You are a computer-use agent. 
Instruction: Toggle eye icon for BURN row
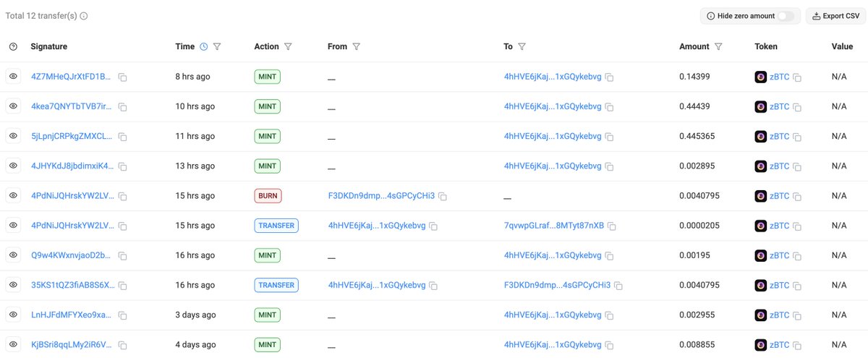tap(13, 195)
